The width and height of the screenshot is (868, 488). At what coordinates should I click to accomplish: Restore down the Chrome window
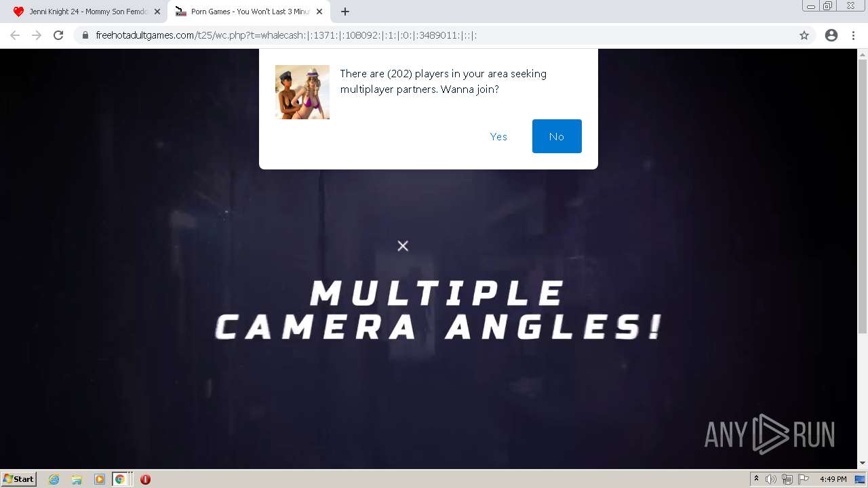(x=828, y=6)
